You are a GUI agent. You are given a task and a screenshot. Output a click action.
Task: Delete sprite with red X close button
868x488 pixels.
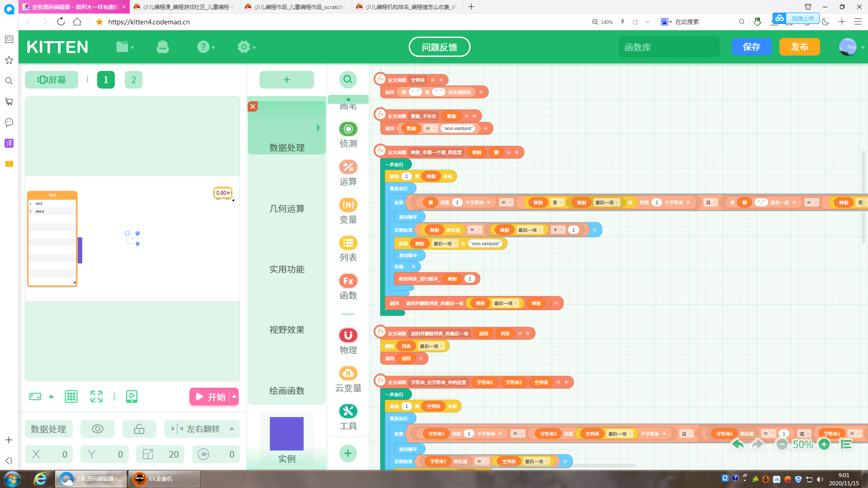click(253, 106)
